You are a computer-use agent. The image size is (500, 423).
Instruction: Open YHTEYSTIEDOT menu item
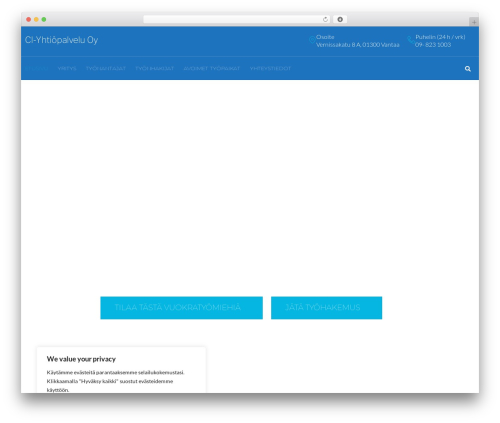tap(270, 68)
